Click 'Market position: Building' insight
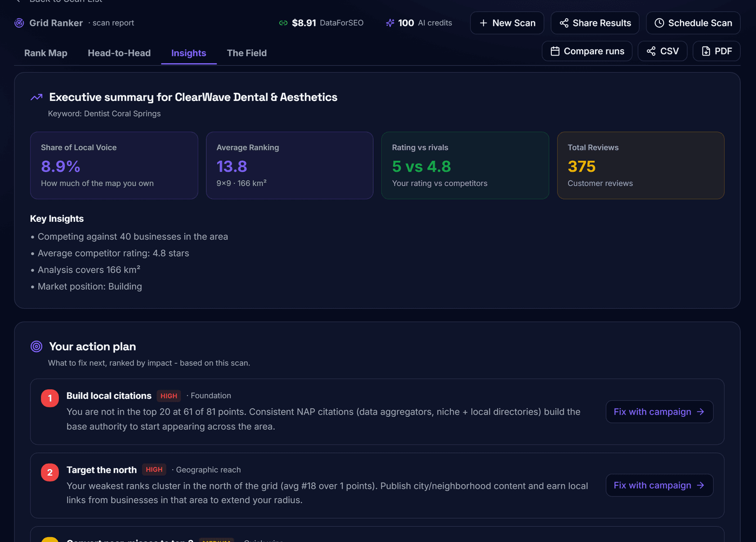Viewport: 756px width, 542px height. [x=90, y=287]
